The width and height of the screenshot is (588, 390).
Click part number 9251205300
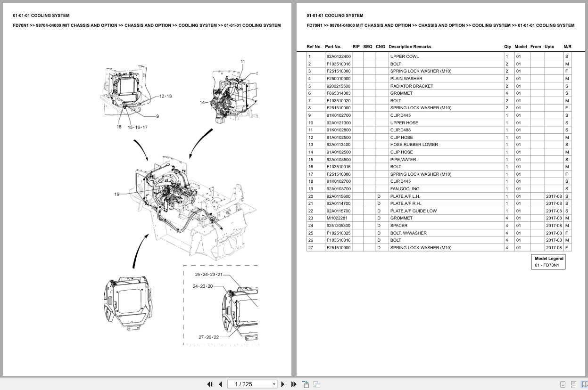(339, 226)
